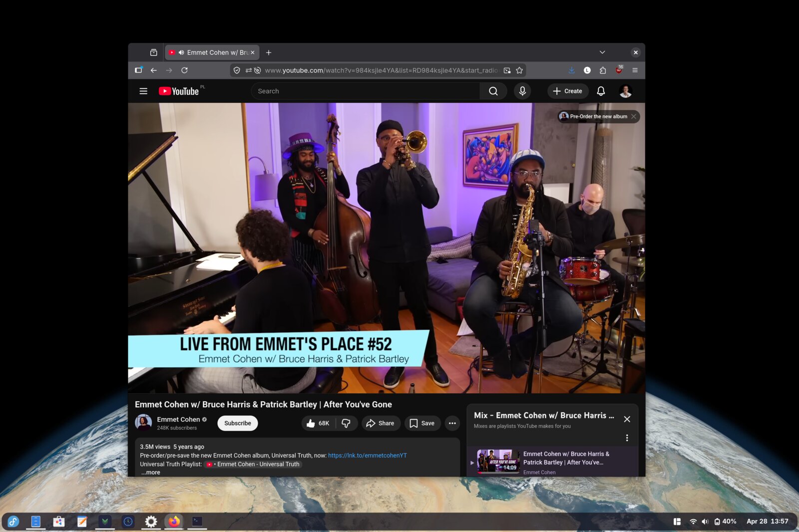Subscribe to the Emmet Cohen channel
Screen dimensions: 799x532
pos(237,423)
